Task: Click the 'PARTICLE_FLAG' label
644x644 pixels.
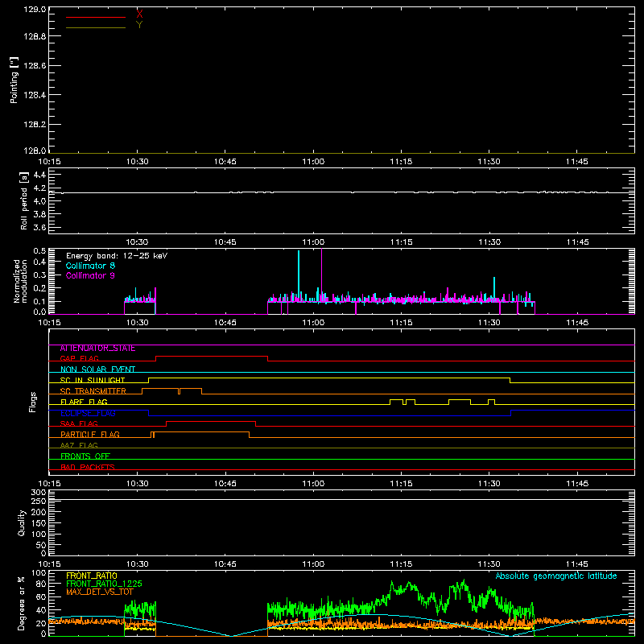Action: (x=90, y=435)
